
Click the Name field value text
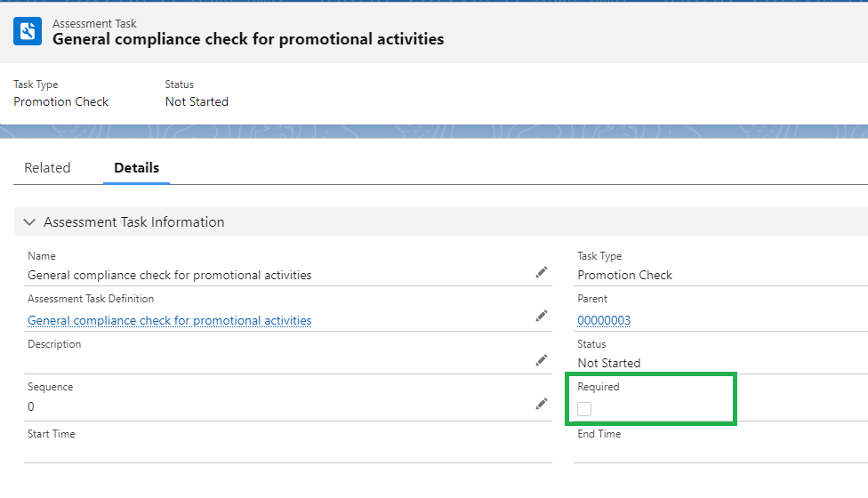click(x=169, y=275)
